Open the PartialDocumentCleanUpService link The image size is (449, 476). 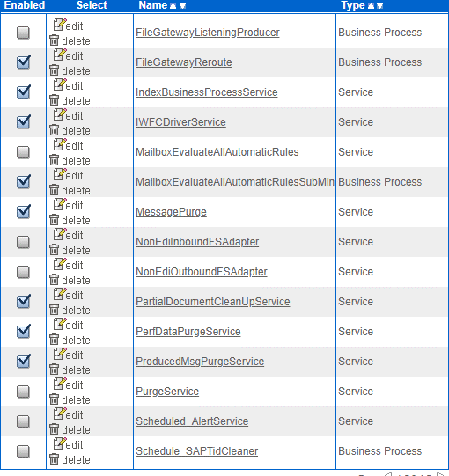[213, 302]
